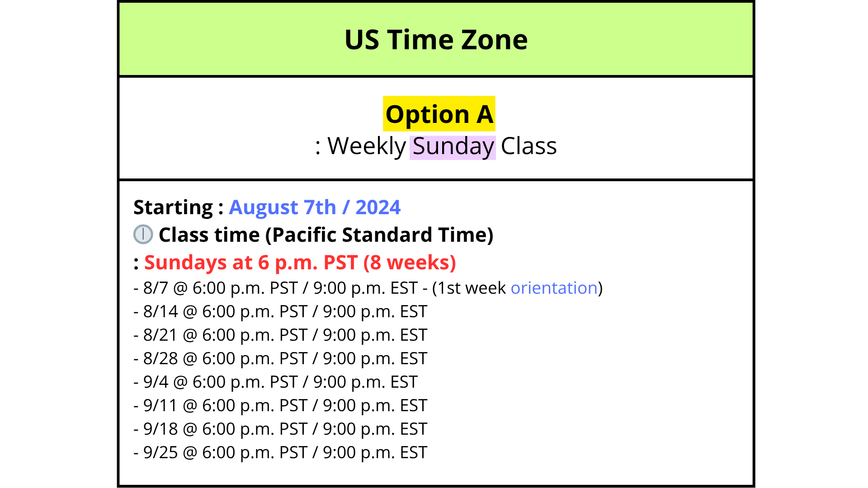Click the blue orientation link
This screenshot has height=488, width=868.
point(554,288)
